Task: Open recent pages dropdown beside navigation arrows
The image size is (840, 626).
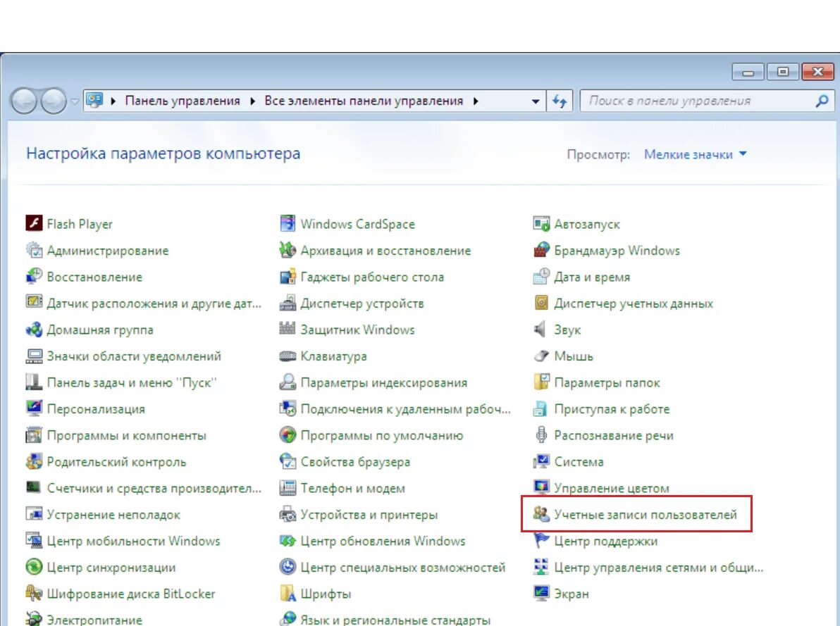Action: coord(75,101)
